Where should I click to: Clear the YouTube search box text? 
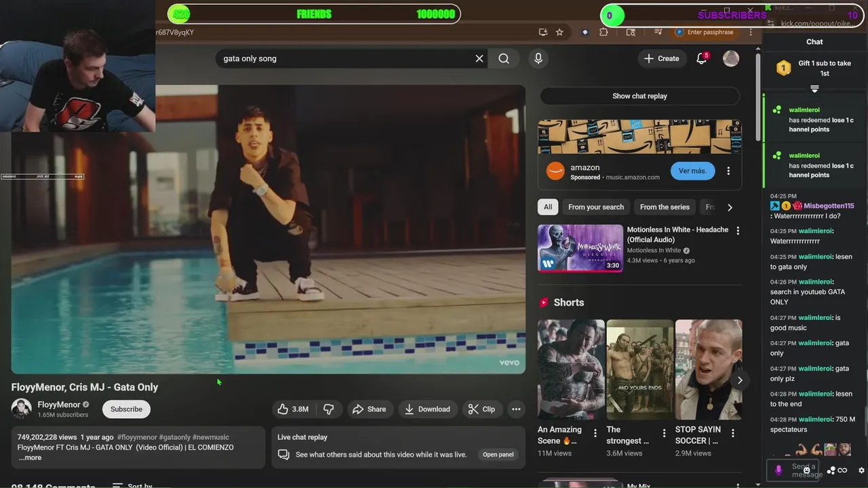point(479,58)
